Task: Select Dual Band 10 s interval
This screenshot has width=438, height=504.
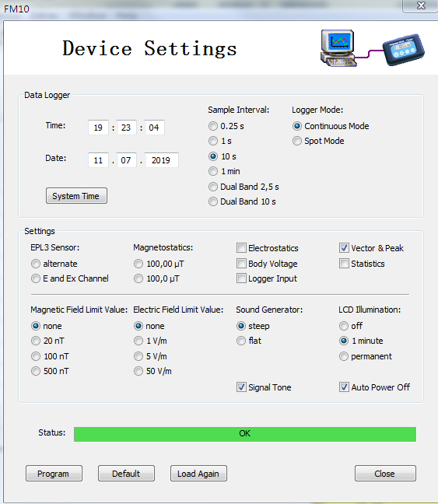Action: 213,201
